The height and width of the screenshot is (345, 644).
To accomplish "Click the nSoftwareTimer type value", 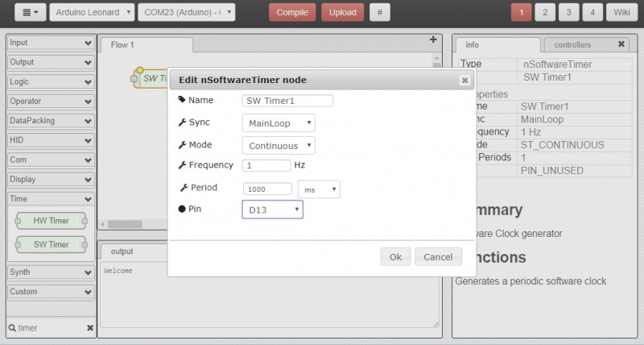I will point(557,64).
